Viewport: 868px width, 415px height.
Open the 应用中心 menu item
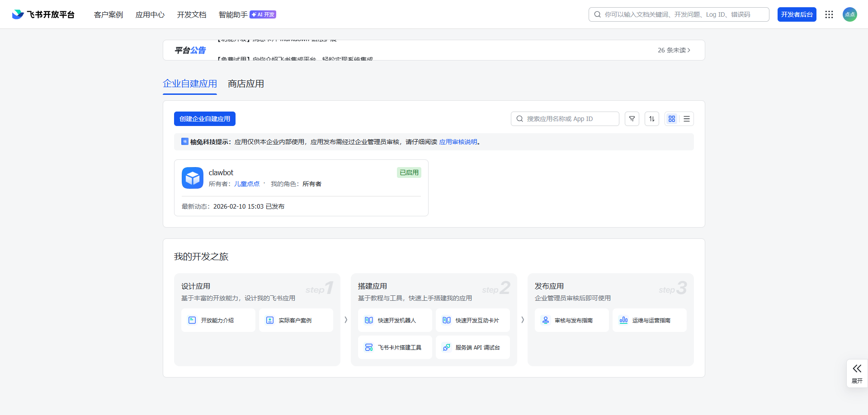(150, 14)
